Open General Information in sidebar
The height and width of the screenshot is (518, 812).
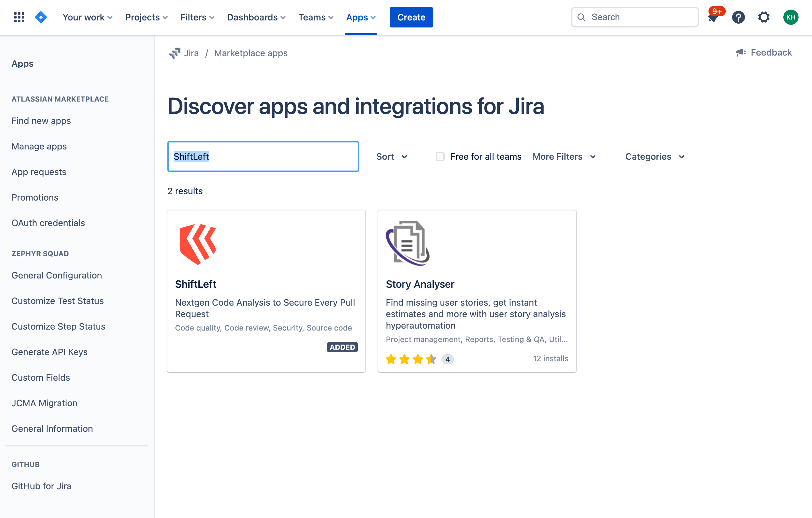click(52, 429)
